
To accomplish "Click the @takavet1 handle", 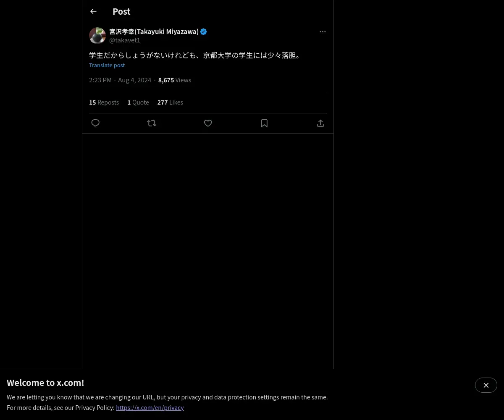I will point(125,40).
